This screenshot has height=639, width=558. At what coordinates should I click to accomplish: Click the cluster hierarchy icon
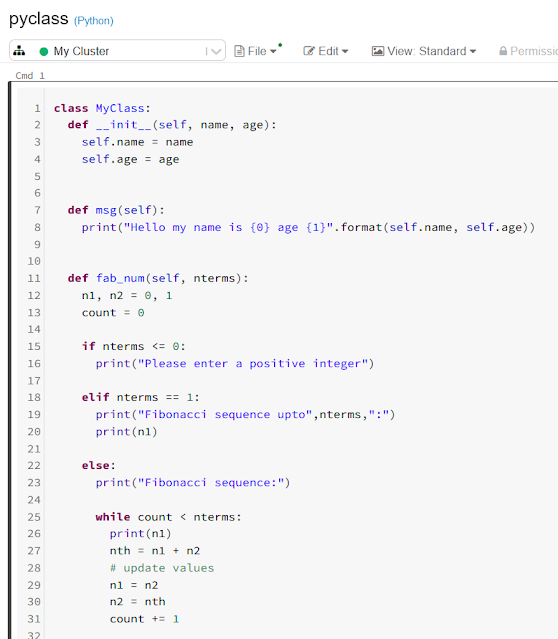pos(19,51)
